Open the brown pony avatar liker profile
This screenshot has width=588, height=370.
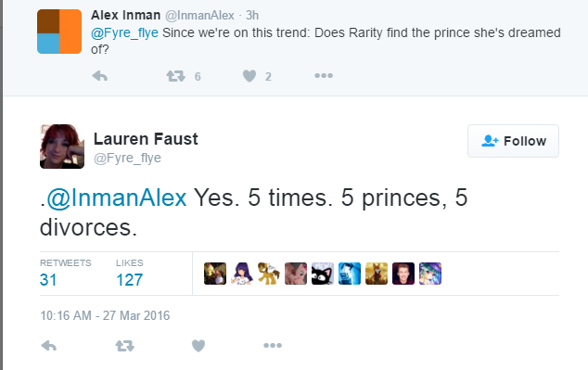click(x=269, y=274)
